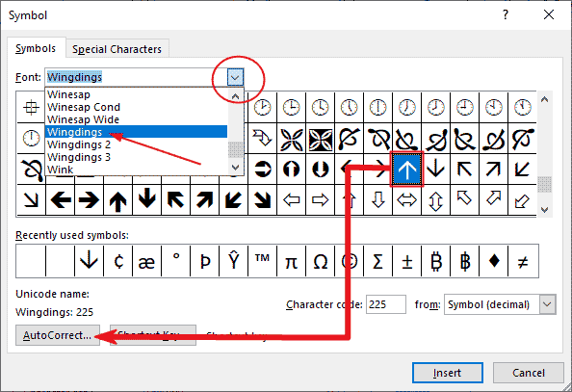The image size is (572, 392).
Task: Click the symbol grid scroll-down arrow
Action: pos(545,210)
